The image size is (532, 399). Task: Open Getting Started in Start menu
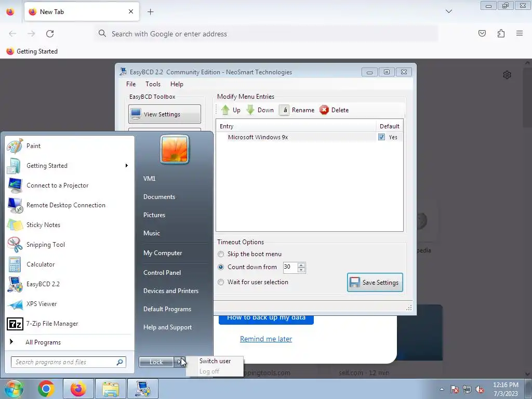click(70, 166)
